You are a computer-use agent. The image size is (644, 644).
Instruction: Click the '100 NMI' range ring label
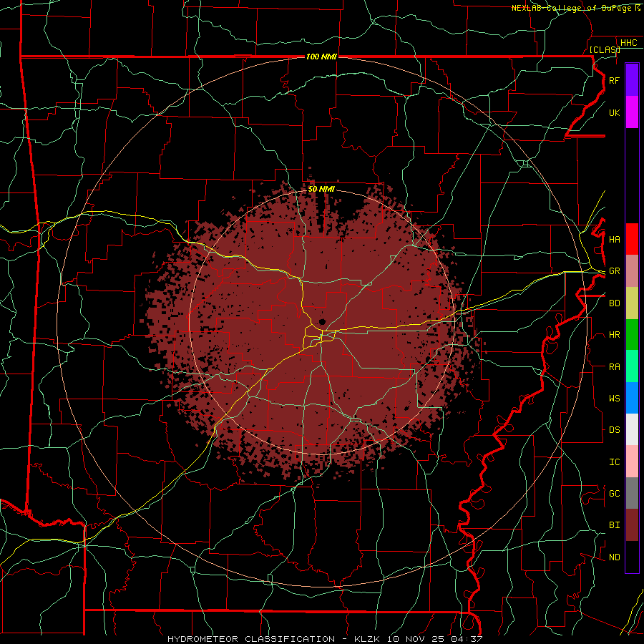[x=321, y=57]
